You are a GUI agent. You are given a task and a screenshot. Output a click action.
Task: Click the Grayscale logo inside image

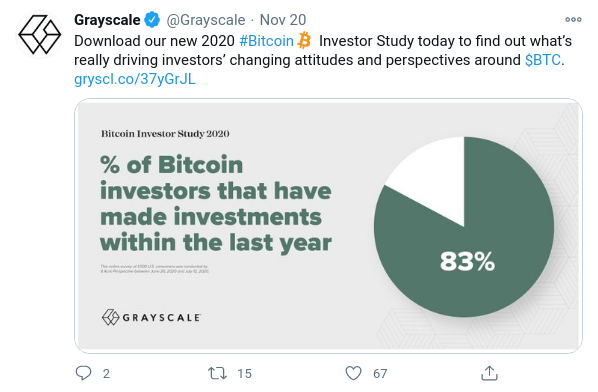(151, 317)
